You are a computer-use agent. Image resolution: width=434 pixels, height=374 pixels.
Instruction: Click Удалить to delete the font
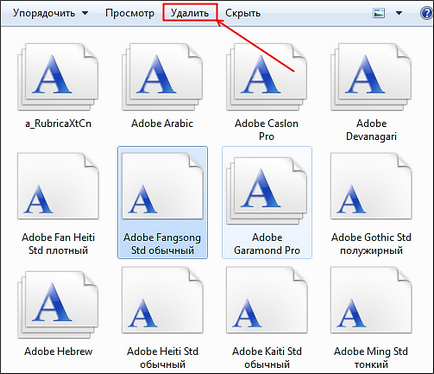(190, 13)
